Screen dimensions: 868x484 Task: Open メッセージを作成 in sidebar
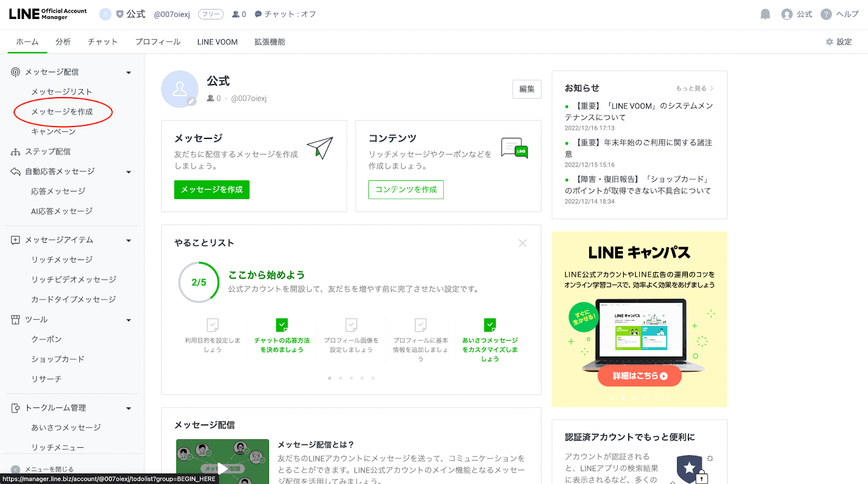[62, 112]
